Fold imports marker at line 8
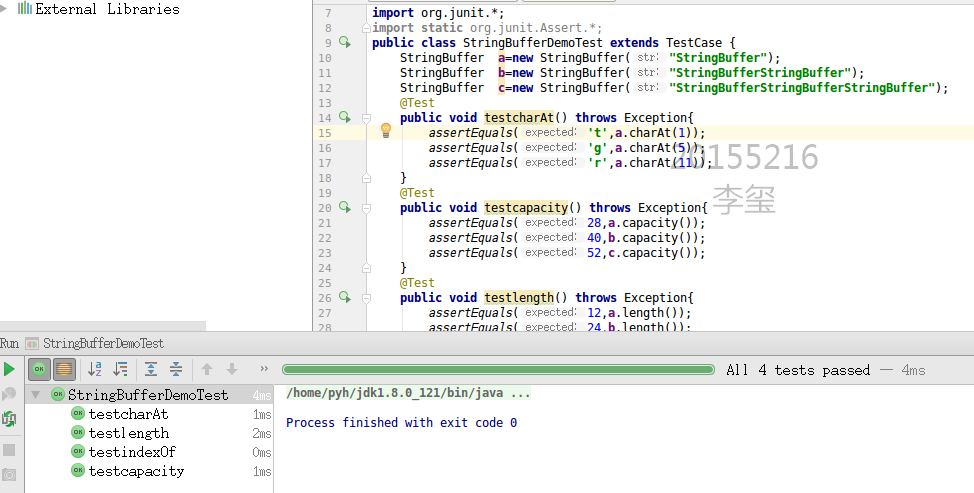 click(366, 28)
